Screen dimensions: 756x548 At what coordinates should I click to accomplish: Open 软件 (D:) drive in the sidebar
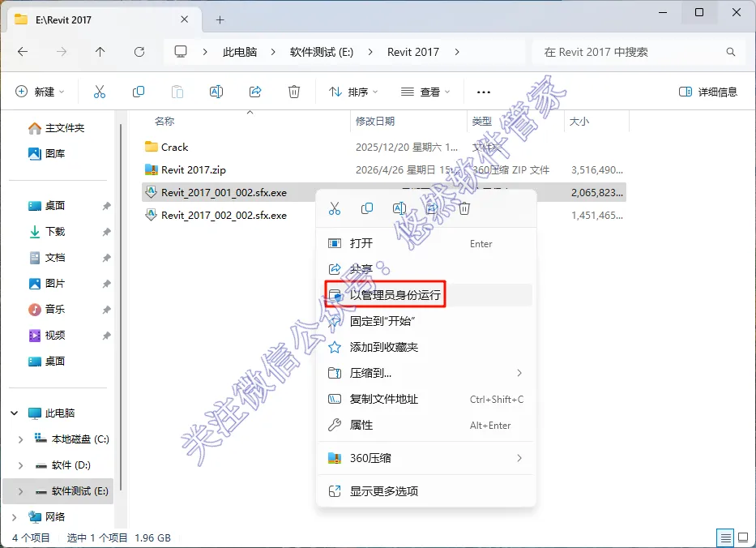coord(62,465)
